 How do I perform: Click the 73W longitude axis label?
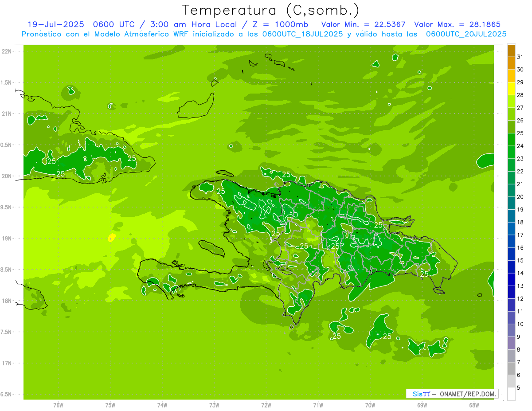click(x=214, y=405)
